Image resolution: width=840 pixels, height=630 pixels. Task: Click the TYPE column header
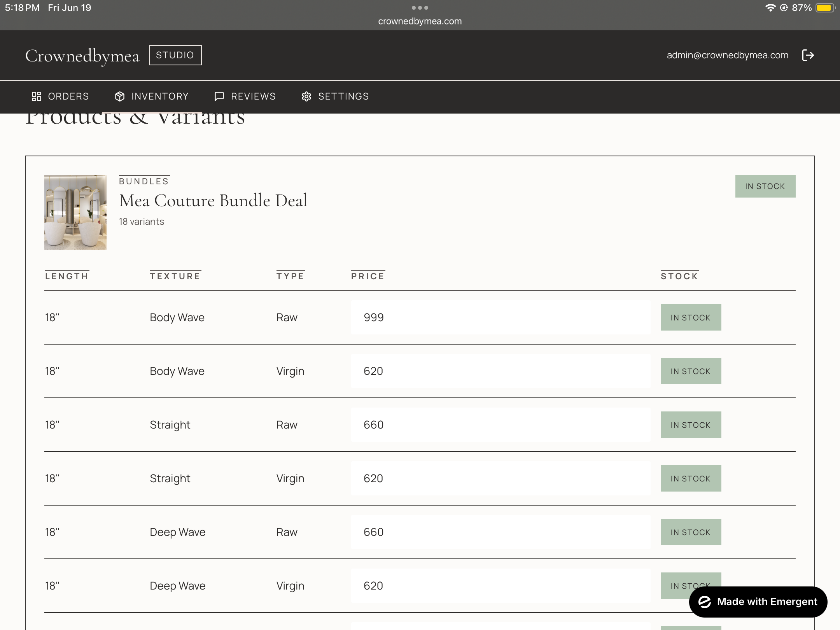(290, 276)
